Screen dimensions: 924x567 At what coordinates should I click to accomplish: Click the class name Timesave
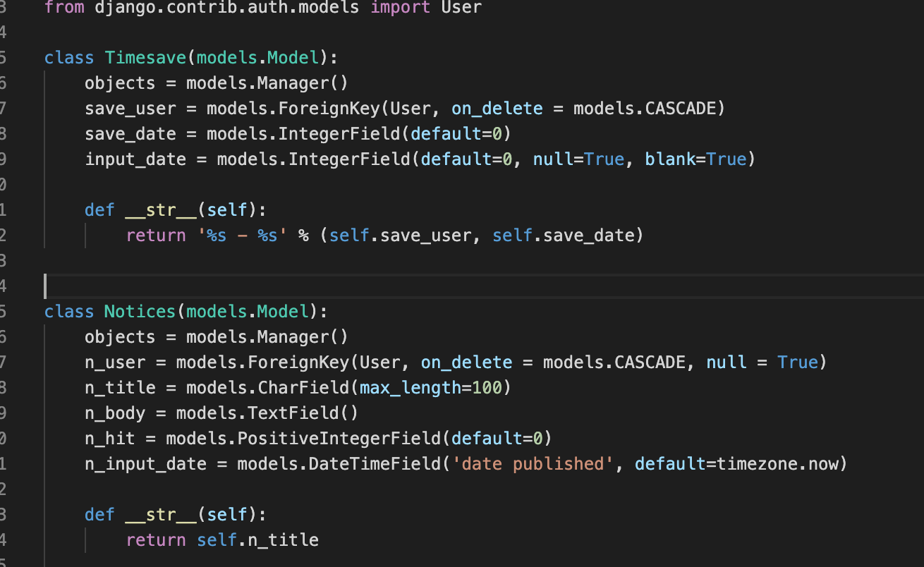[x=145, y=57]
